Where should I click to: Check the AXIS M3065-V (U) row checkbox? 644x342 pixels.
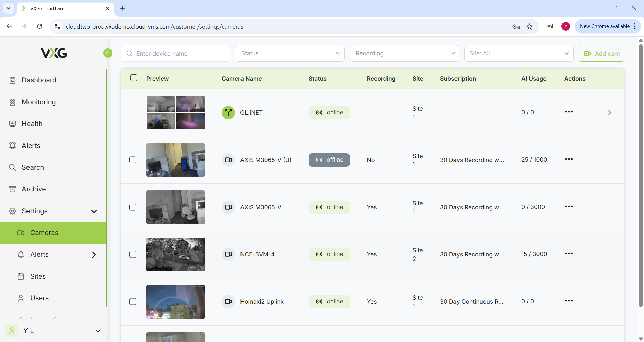pos(133,160)
